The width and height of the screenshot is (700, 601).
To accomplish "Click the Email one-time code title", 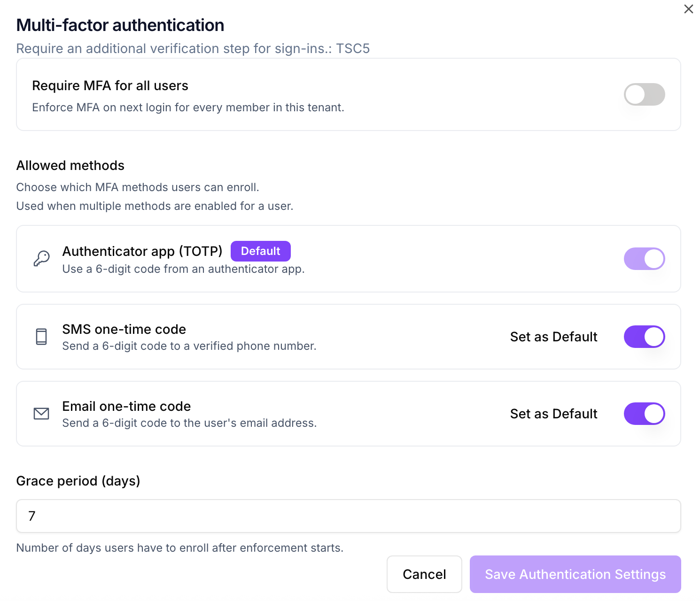I will pyautogui.click(x=126, y=406).
